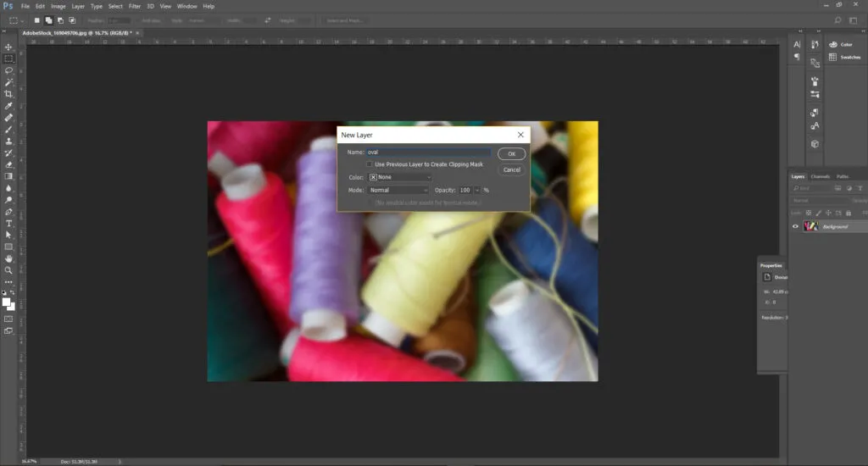
Task: Open the Search magnifier in options bar
Action: tap(837, 20)
